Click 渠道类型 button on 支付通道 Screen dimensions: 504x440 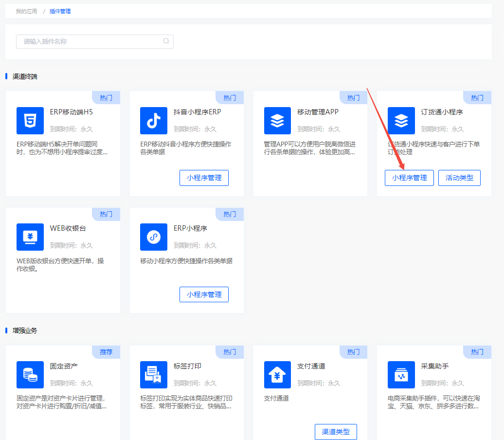pos(336,432)
